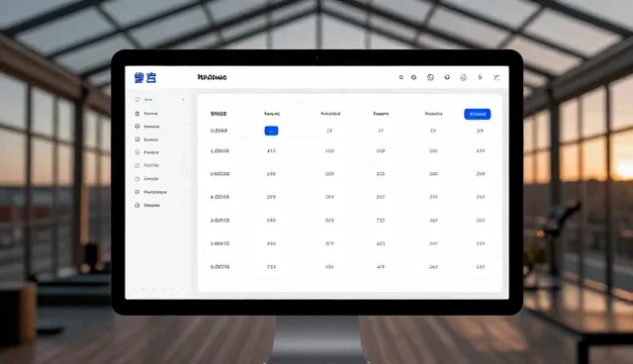The height and width of the screenshot is (364, 633).
Task: Click the blue button in the table header row
Action: click(x=477, y=114)
